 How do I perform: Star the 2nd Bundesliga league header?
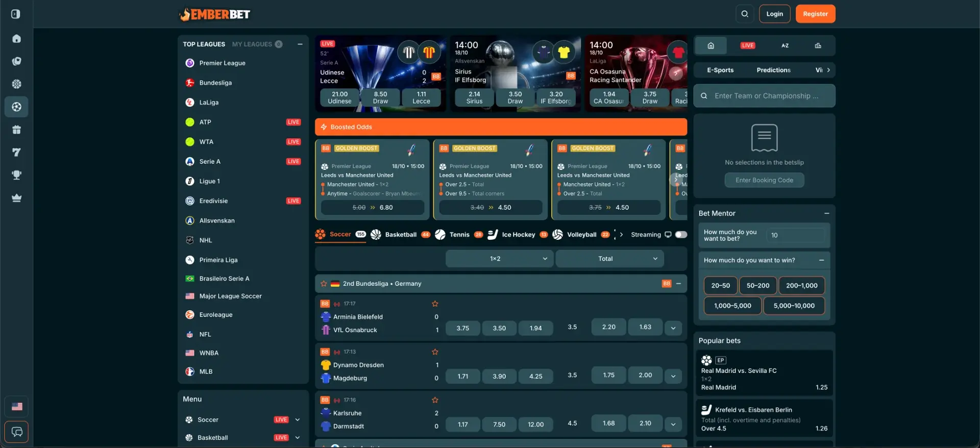(x=324, y=284)
